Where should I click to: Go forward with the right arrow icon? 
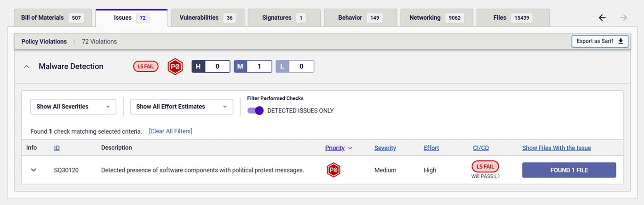pos(624,18)
